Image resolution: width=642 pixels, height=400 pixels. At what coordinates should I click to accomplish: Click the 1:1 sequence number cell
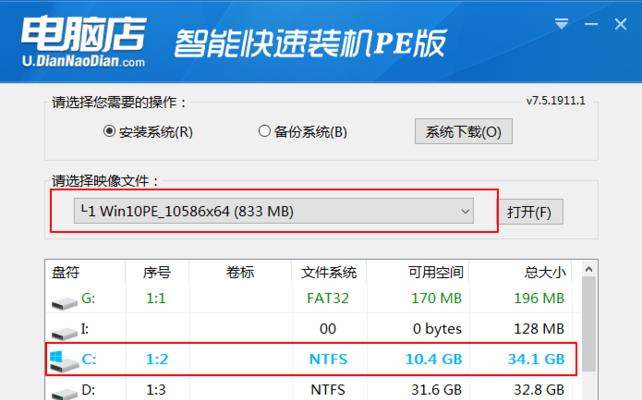tap(156, 298)
